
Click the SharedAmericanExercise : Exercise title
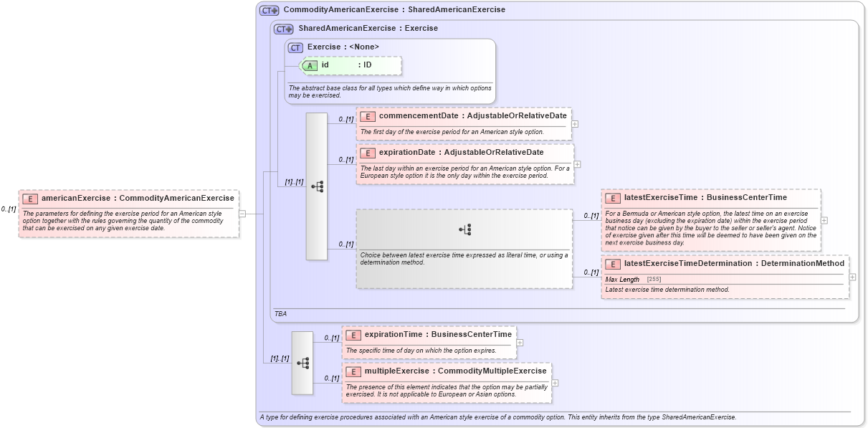(x=368, y=29)
